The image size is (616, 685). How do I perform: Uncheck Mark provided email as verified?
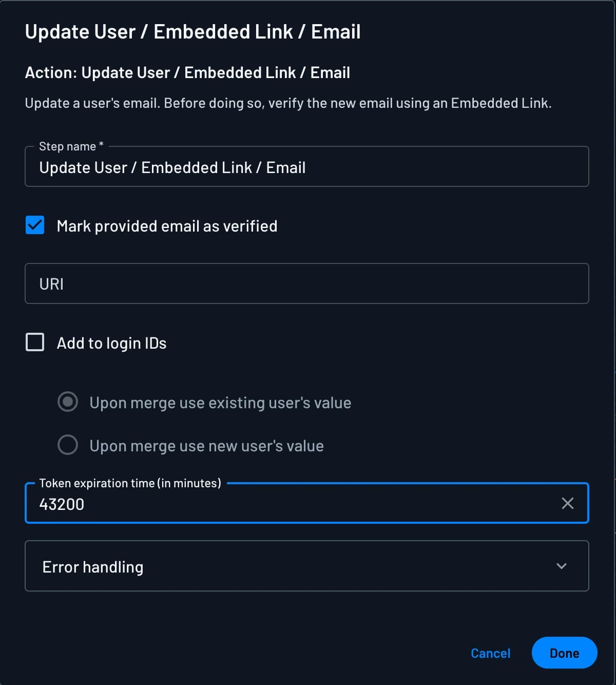point(34,225)
